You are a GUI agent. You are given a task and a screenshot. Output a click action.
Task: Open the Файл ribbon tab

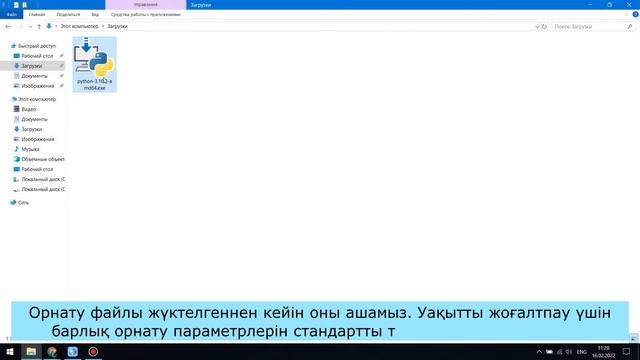click(11, 14)
